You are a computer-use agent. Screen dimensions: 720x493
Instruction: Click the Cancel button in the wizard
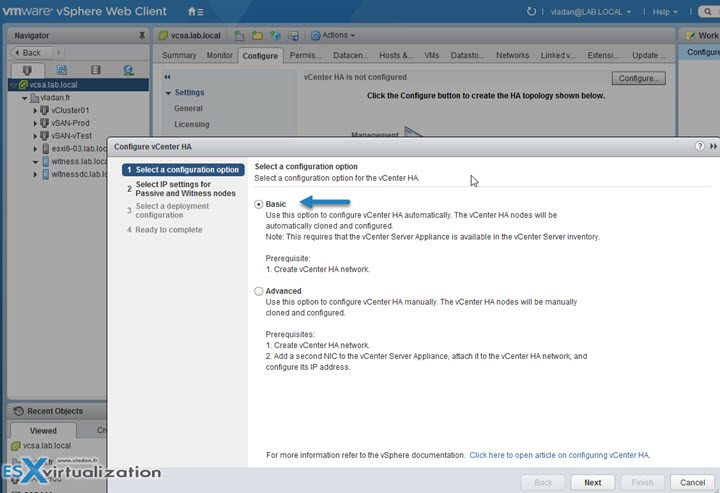tap(692, 482)
